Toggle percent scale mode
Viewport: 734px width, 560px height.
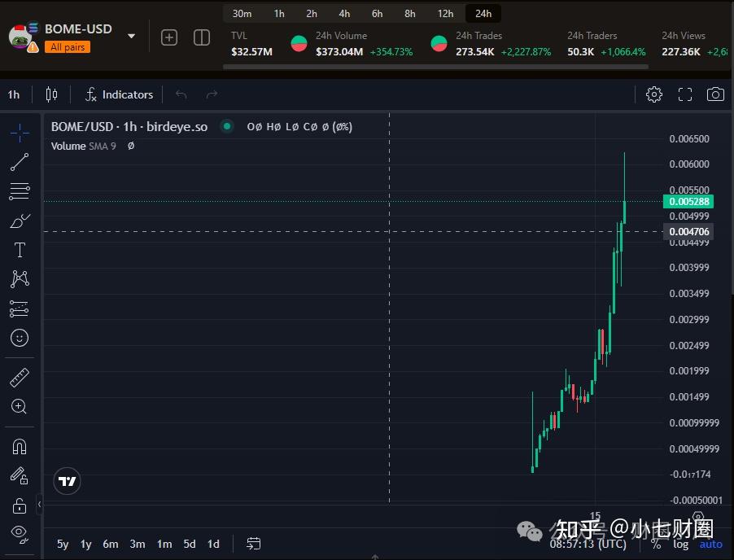(656, 544)
